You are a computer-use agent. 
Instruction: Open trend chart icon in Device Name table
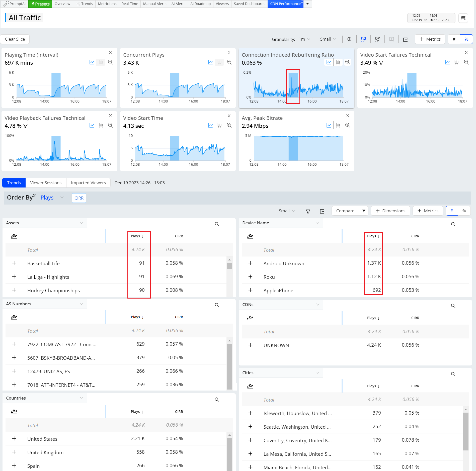tap(250, 236)
